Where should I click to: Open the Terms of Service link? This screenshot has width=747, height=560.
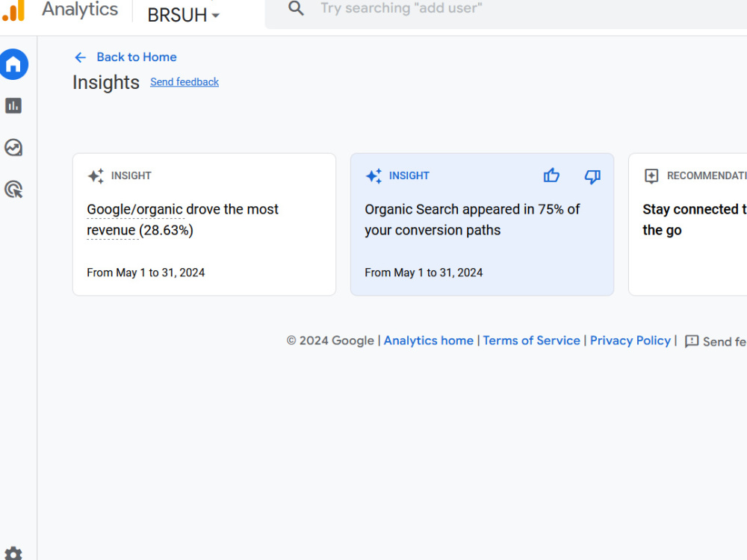531,340
